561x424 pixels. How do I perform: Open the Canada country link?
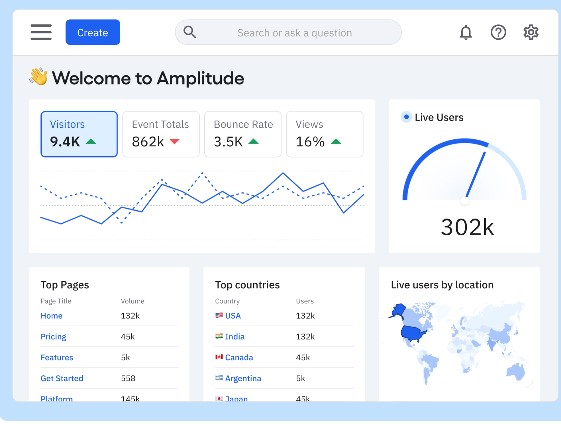(x=239, y=357)
